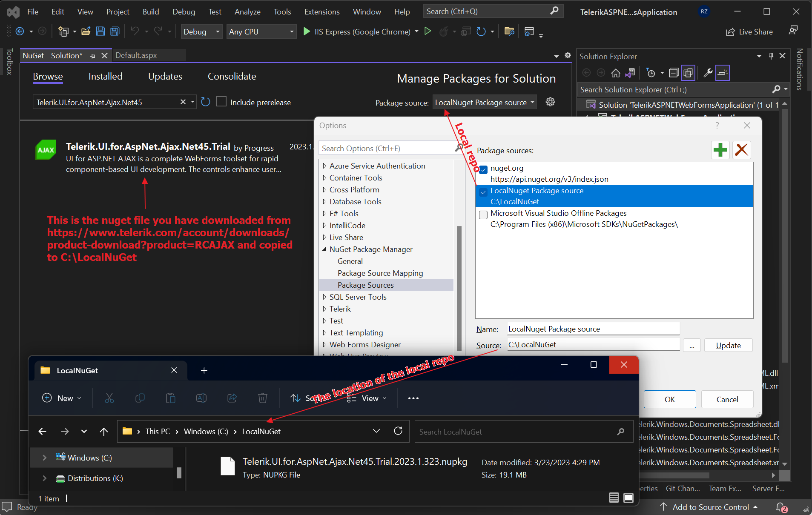The width and height of the screenshot is (812, 515).
Task: Click Solution Explorer Collapse All icon
Action: (674, 73)
